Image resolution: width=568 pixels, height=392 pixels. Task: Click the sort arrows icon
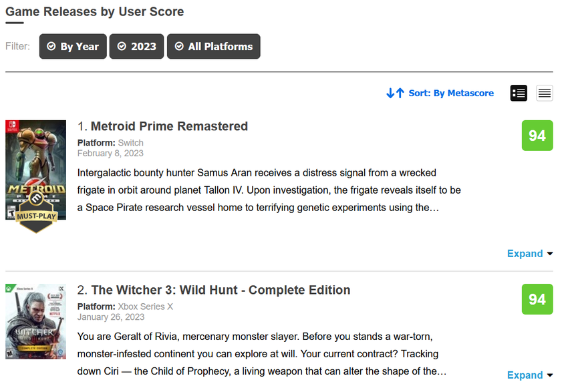click(395, 93)
